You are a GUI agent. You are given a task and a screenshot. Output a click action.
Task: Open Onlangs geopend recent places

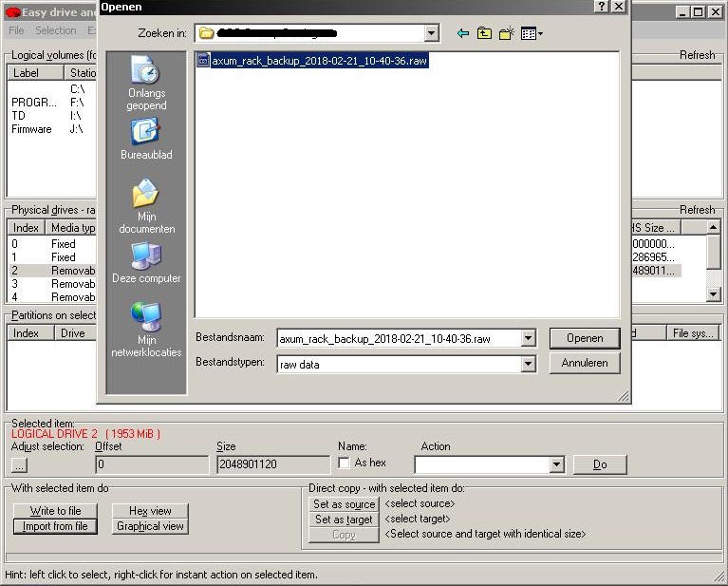tap(146, 84)
